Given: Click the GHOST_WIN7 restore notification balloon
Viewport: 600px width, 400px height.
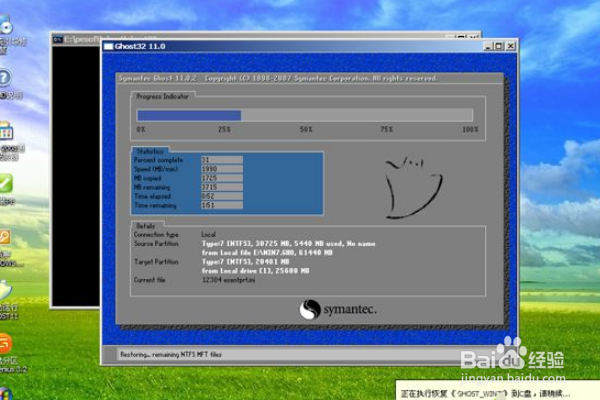Looking at the screenshot, I should 497,391.
